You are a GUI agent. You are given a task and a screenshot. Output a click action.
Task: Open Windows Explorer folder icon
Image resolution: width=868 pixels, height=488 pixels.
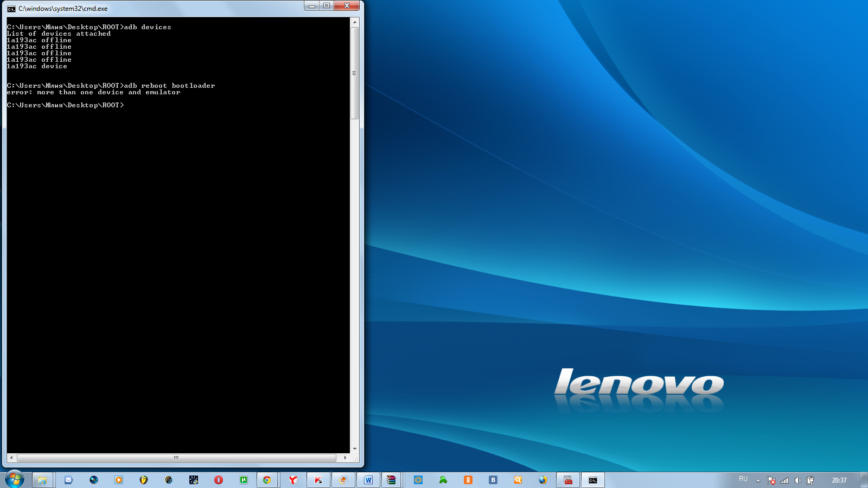point(42,480)
